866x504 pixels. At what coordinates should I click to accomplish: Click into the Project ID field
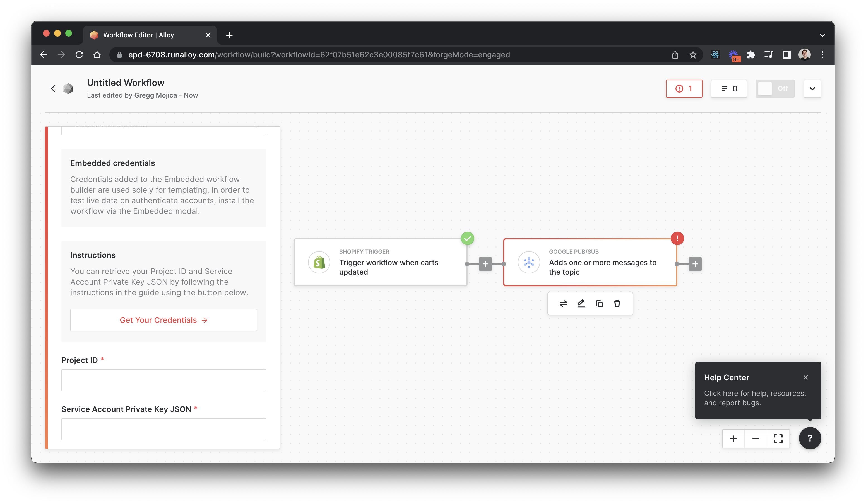coord(163,380)
